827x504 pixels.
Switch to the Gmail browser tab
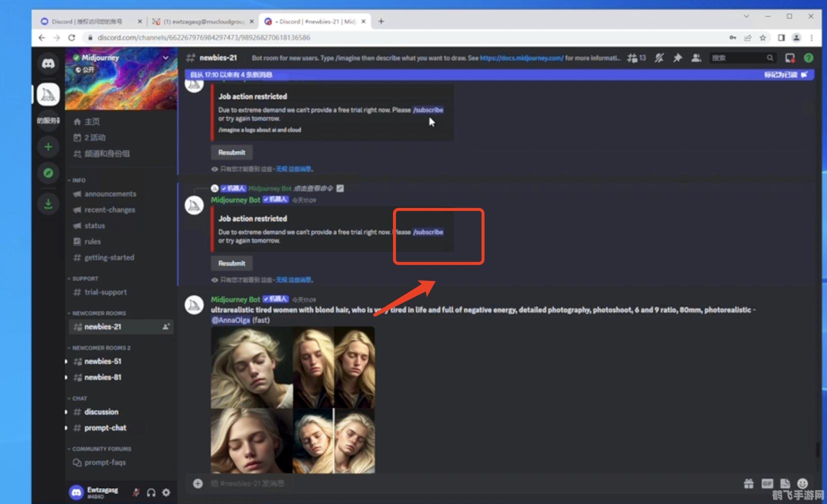(203, 21)
